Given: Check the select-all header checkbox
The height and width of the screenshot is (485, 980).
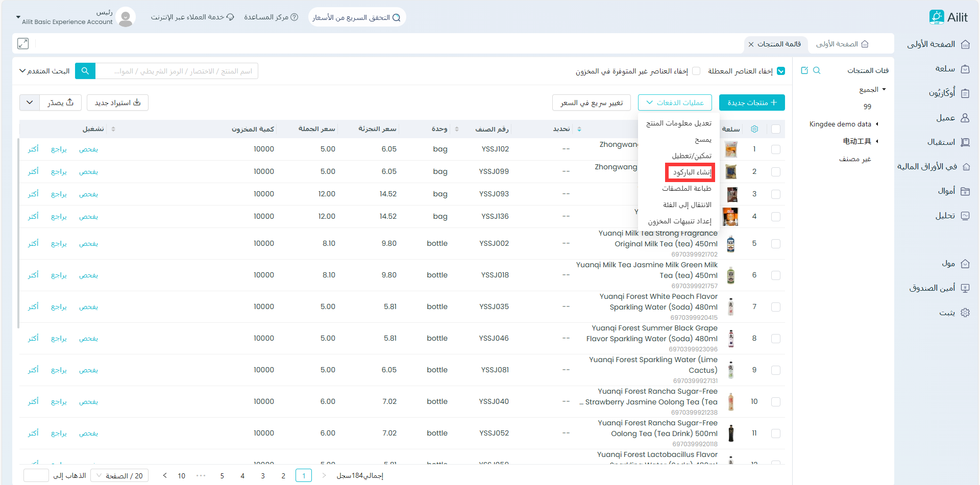Looking at the screenshot, I should (x=776, y=129).
